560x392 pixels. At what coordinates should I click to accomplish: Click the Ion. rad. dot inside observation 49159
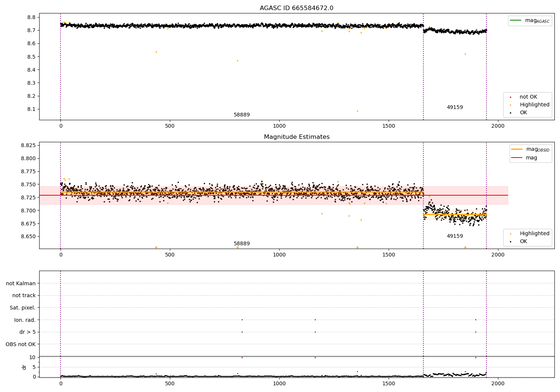(x=476, y=320)
